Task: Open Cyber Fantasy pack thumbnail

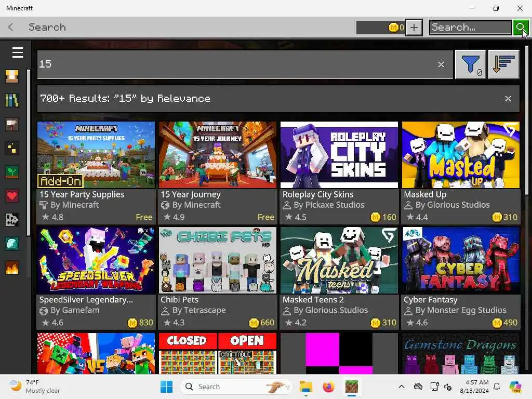Action: pos(461,260)
